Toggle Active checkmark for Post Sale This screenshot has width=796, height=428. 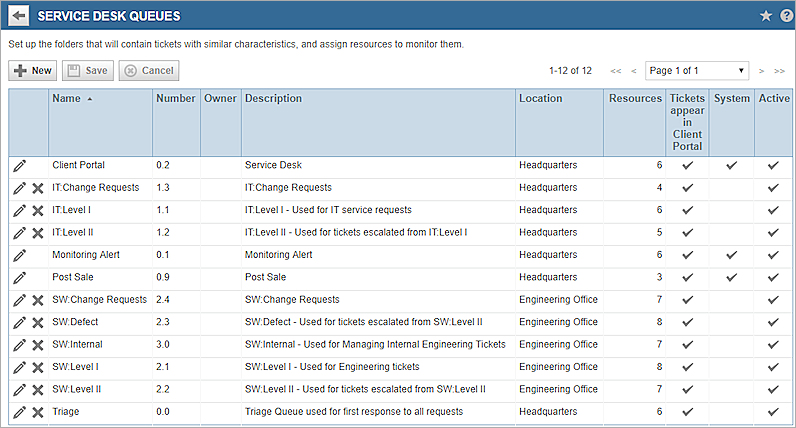click(x=772, y=277)
